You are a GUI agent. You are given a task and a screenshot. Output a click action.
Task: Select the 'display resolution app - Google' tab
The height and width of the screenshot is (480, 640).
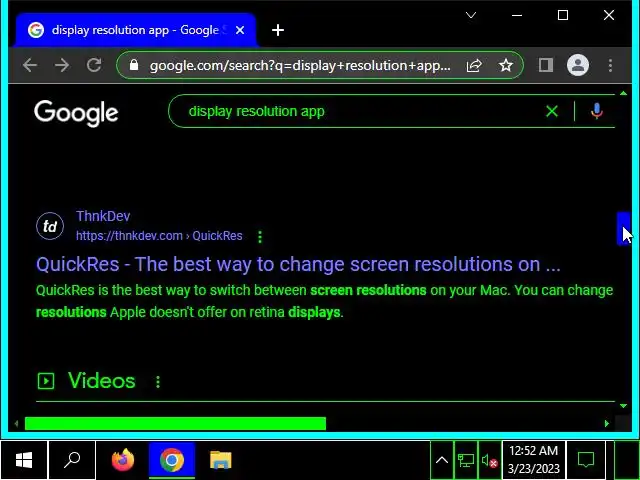[136, 30]
